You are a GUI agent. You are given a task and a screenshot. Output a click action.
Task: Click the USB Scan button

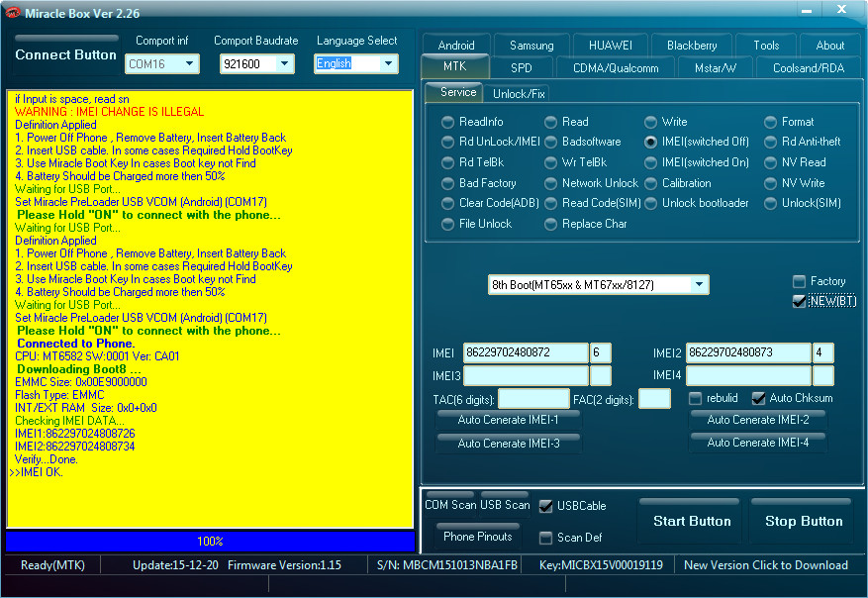[505, 504]
